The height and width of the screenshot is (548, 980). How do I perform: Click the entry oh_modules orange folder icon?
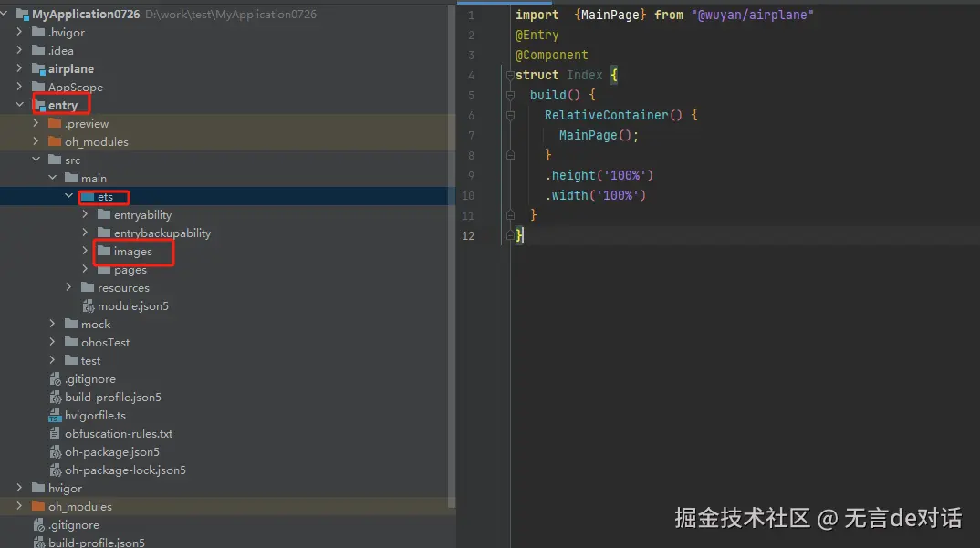click(x=55, y=141)
